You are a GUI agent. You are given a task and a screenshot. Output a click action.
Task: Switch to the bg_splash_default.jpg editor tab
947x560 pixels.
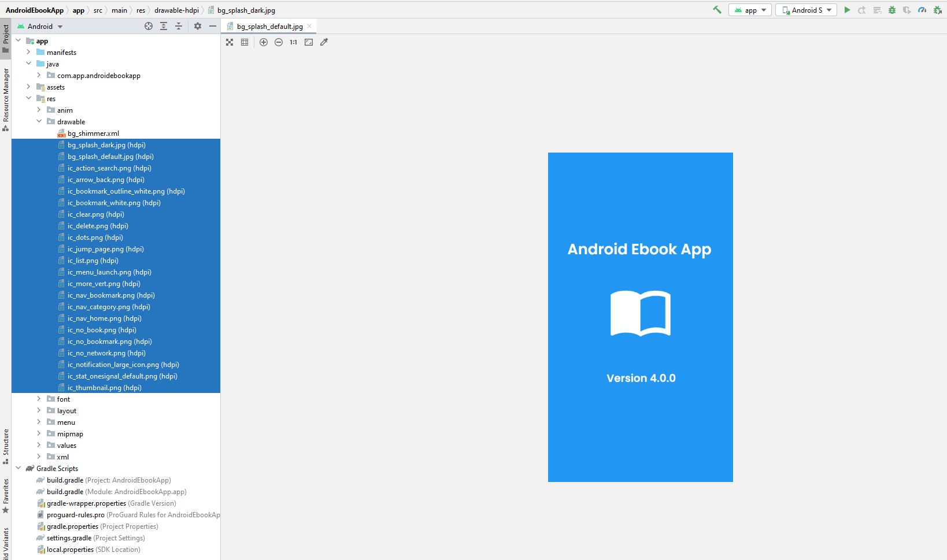[269, 27]
